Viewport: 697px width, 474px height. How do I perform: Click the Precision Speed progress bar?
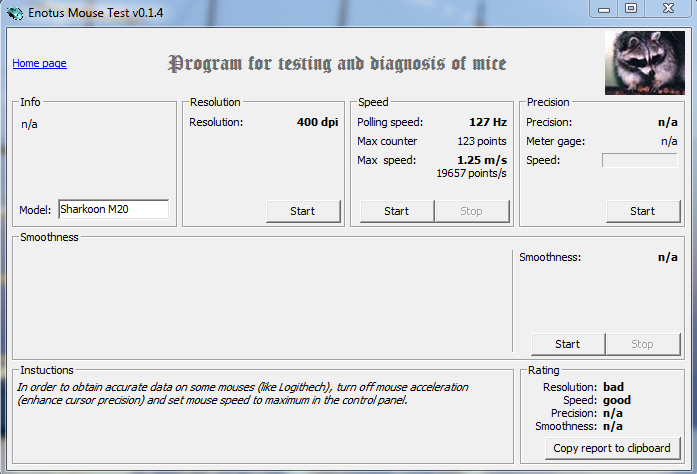tap(640, 160)
